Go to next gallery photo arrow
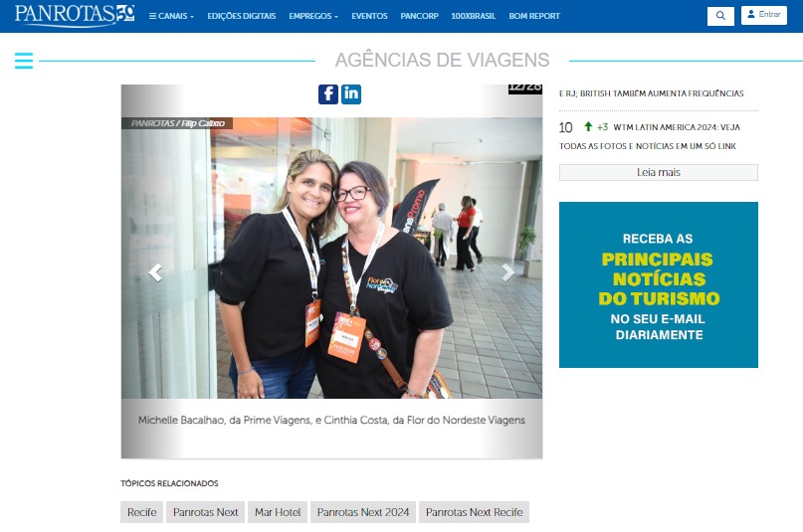This screenshot has height=532, width=803. (x=507, y=272)
